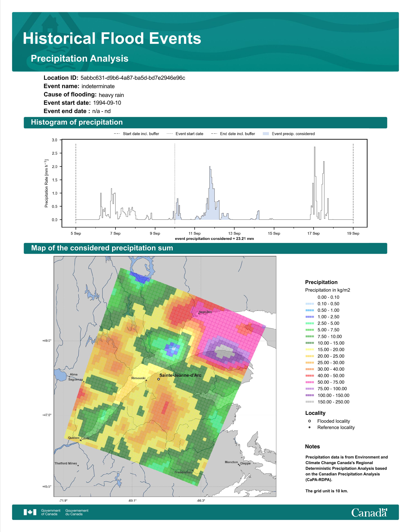Click the 0.00 - 0.10 legend range label
This screenshot has width=411, height=532.
click(x=328, y=297)
